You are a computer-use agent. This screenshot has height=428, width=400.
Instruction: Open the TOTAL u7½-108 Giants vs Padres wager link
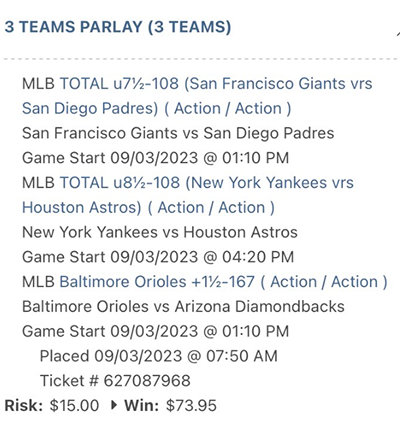(216, 83)
